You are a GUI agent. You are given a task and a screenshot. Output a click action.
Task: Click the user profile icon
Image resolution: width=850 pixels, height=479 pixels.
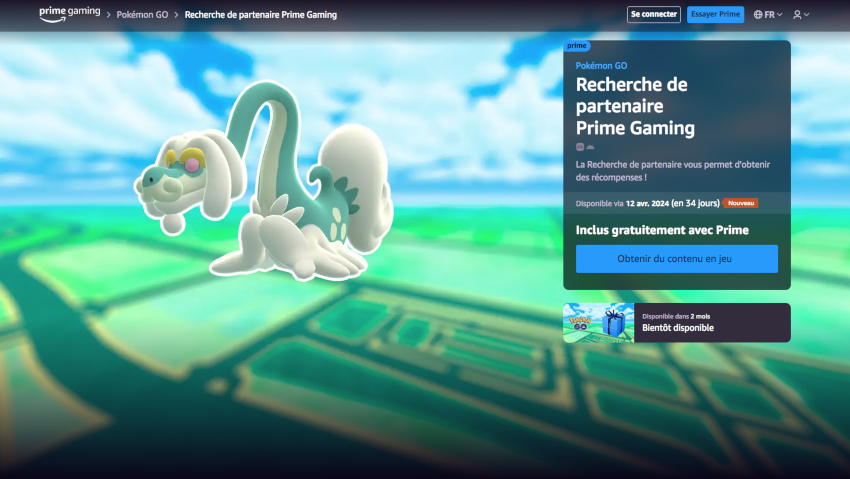point(797,15)
